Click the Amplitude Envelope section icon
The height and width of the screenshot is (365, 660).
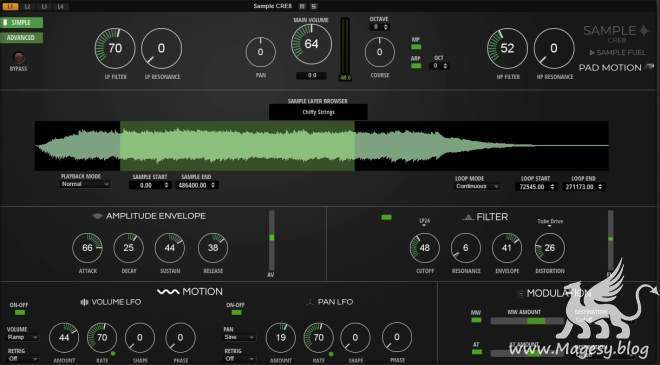97,216
